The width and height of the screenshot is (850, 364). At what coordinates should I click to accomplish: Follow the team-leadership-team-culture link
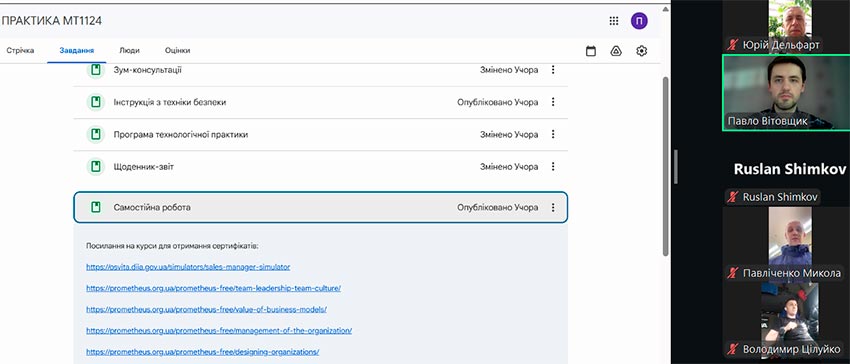pos(214,288)
